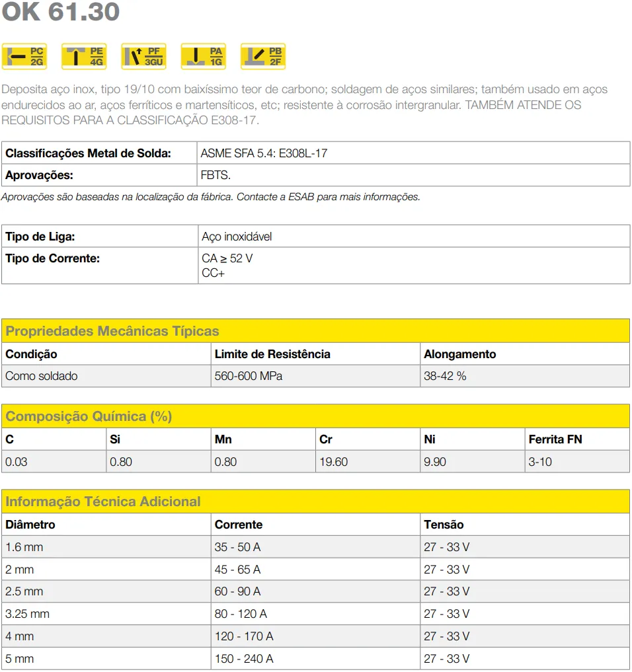Select the 5 mm diameter table row
This screenshot has width=632, height=672.
pyautogui.click(x=315, y=658)
